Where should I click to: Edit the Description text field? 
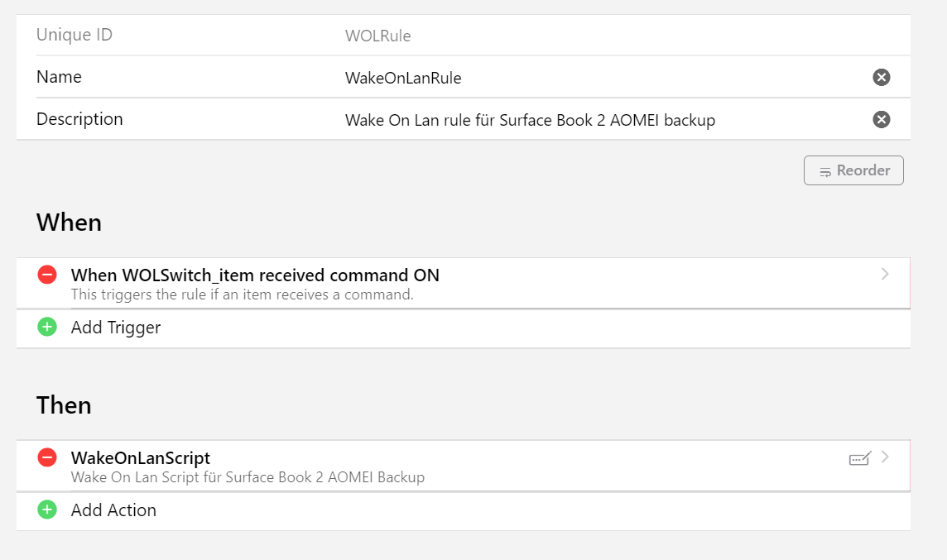[x=530, y=121]
